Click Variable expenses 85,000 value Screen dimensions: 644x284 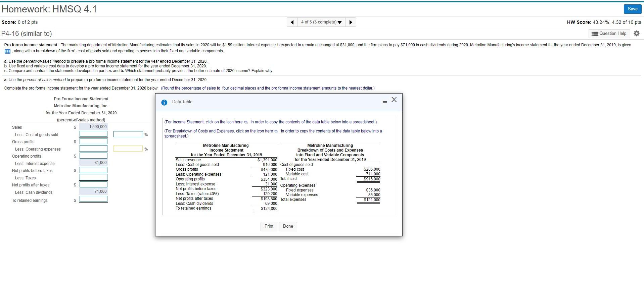click(374, 195)
